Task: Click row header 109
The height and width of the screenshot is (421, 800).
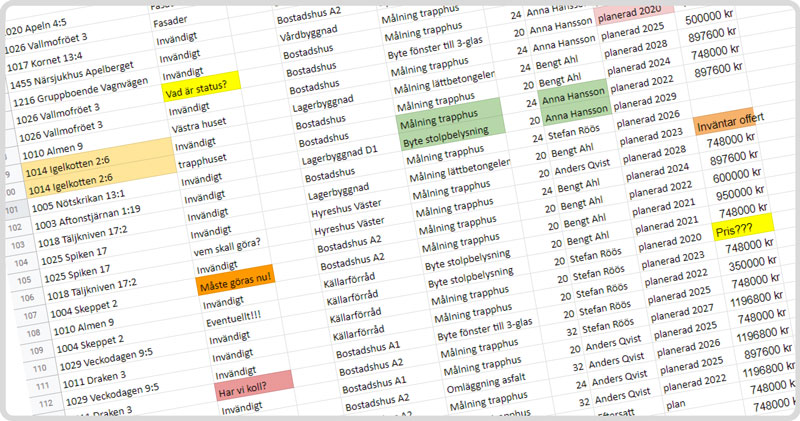Action: (x=36, y=351)
